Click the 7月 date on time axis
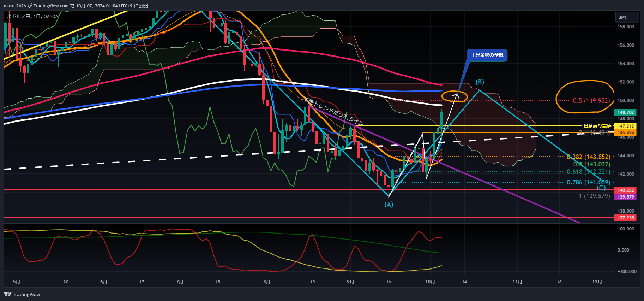 coord(180,282)
